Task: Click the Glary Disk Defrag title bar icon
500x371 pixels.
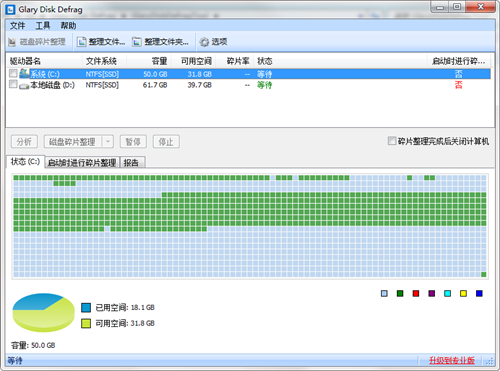Action: point(10,9)
